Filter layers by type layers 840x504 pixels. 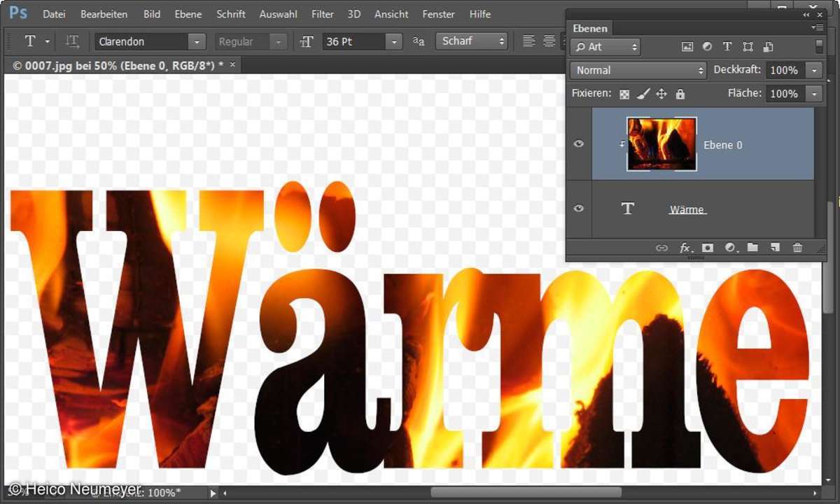tap(727, 47)
